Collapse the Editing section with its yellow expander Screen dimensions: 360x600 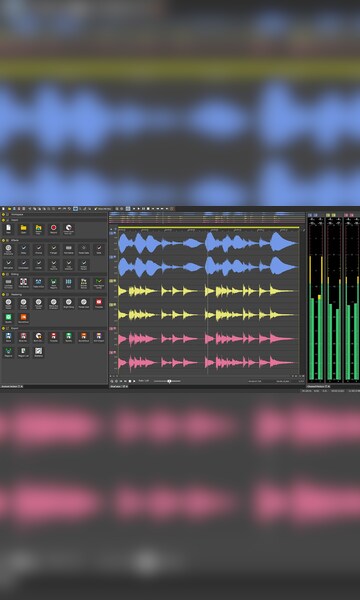click(3, 274)
